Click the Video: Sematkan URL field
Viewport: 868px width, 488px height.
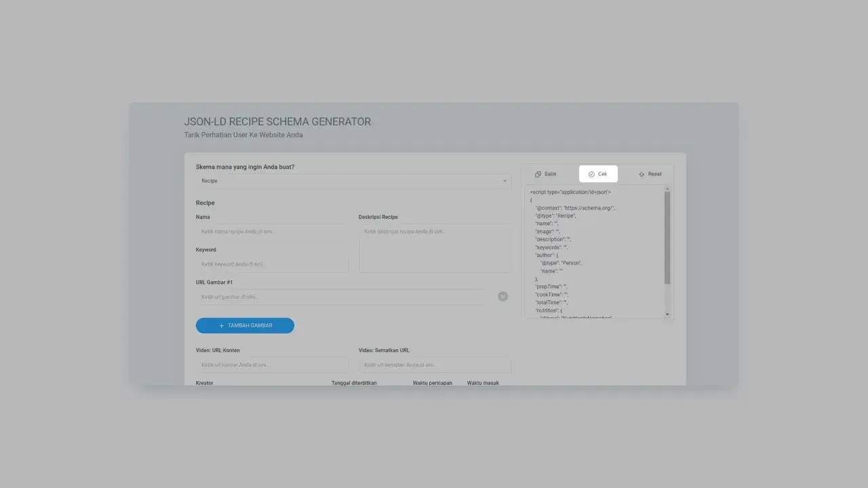pos(434,365)
